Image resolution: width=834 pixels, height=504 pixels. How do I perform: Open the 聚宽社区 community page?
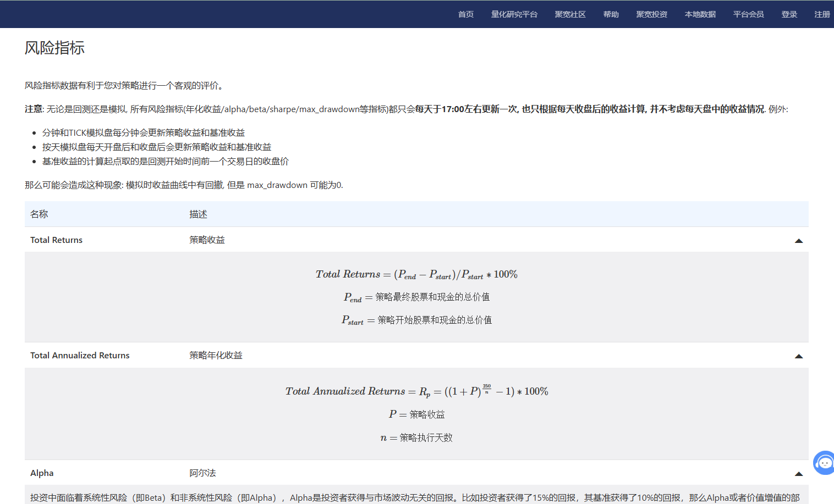[570, 14]
